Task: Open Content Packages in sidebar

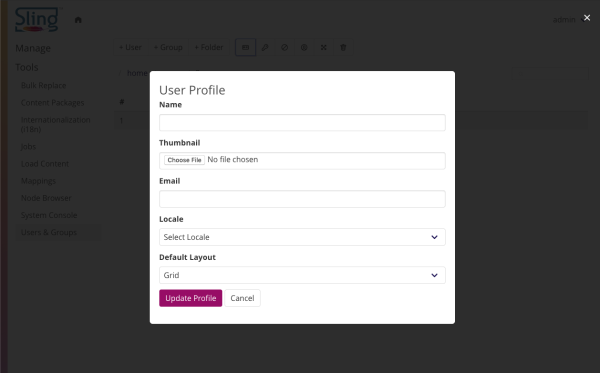Action: [52, 103]
